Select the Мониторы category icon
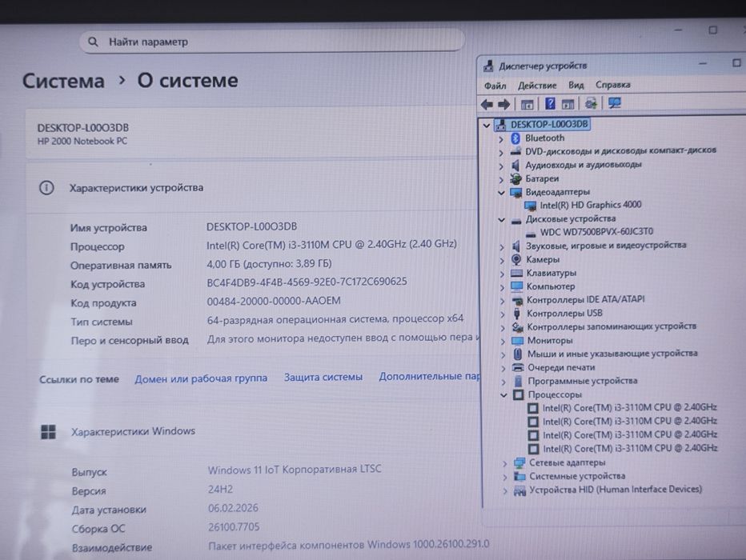Screen dimensions: 746x560 [x=517, y=341]
